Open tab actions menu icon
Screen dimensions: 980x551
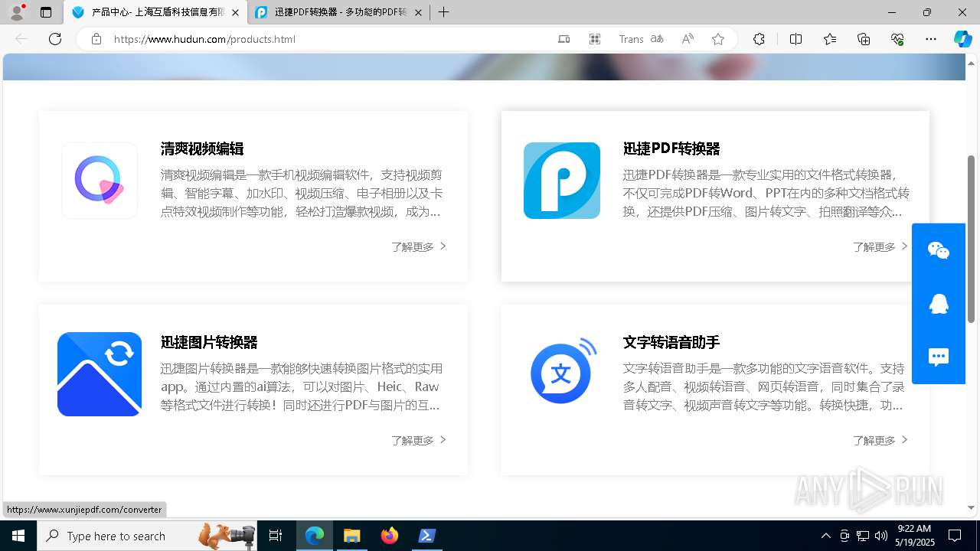tap(46, 12)
